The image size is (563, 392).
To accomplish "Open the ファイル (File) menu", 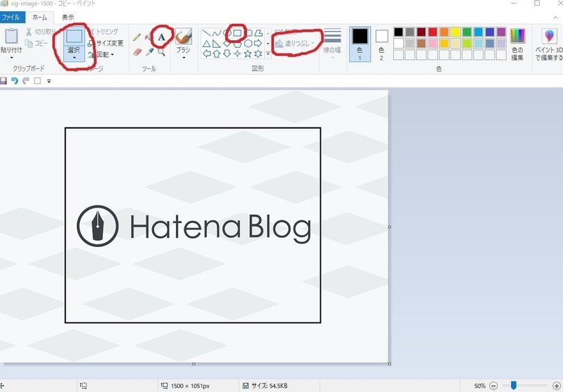I will [x=12, y=17].
